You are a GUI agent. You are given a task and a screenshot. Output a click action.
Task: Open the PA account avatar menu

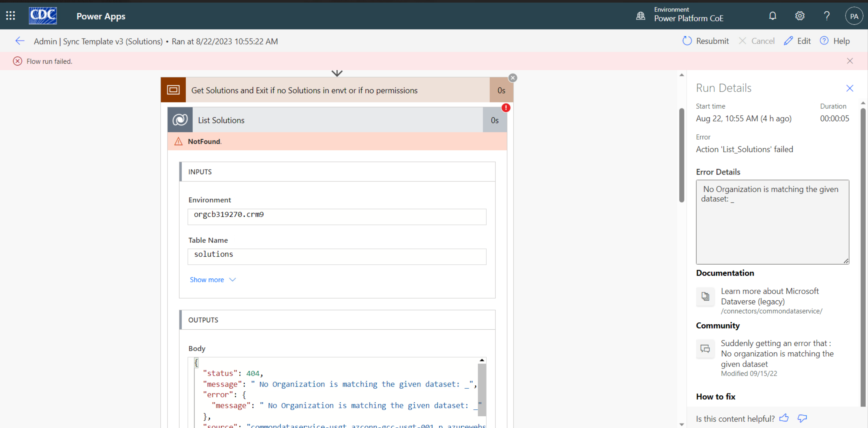click(x=854, y=16)
